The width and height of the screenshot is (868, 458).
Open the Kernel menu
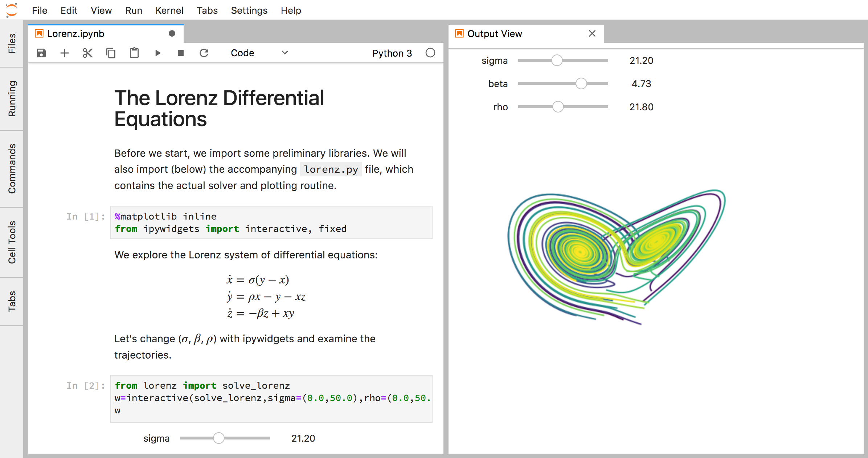(170, 11)
